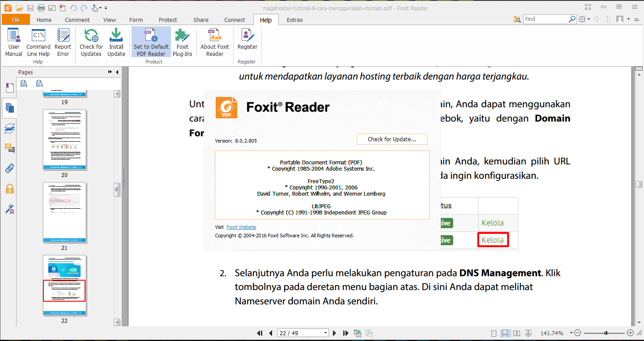
Task: Collapse the Pages panel with arrow
Action: coord(117,72)
